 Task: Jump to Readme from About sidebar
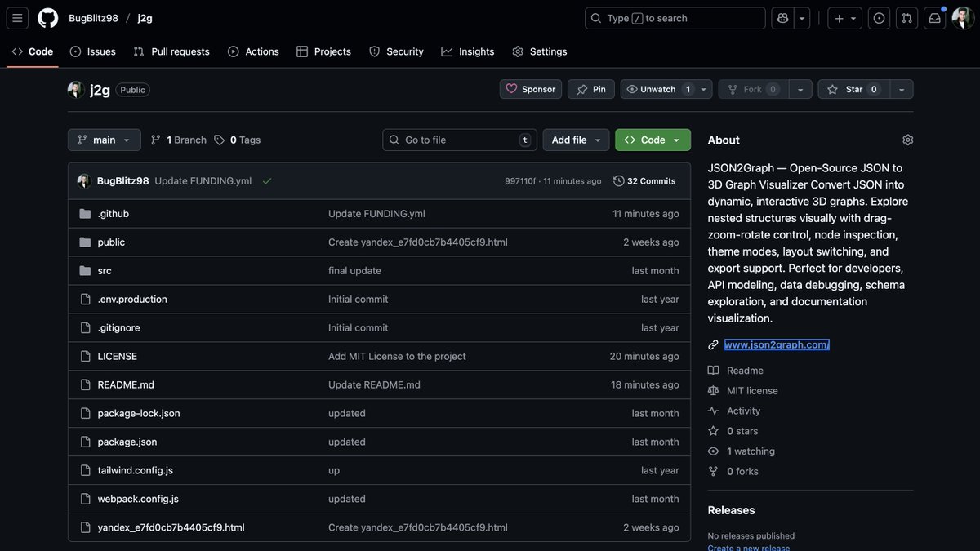point(745,371)
